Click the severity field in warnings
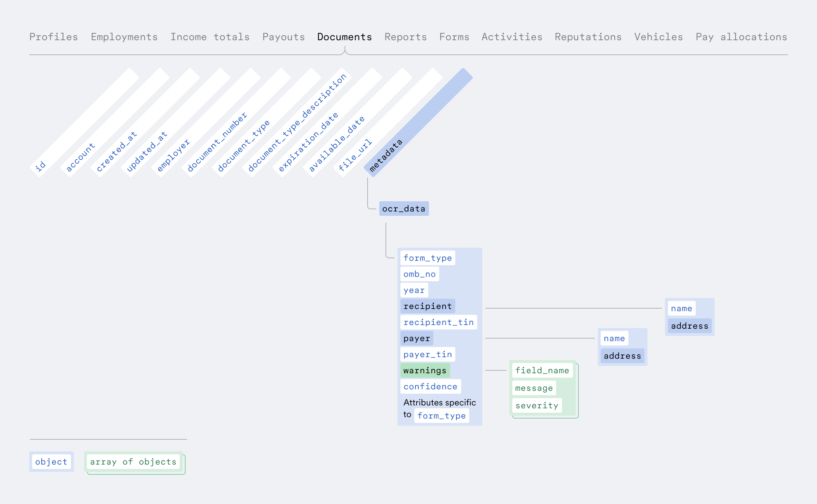Viewport: 817px width, 504px height. tap(536, 405)
